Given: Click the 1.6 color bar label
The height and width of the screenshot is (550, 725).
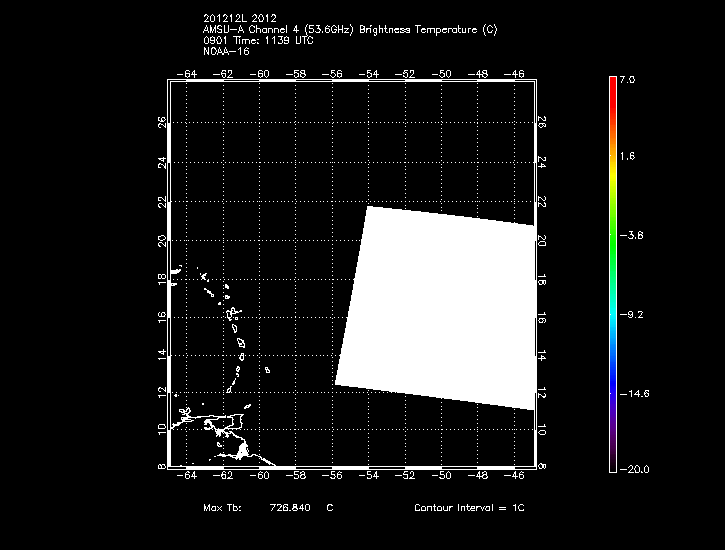Looking at the screenshot, I should [626, 157].
